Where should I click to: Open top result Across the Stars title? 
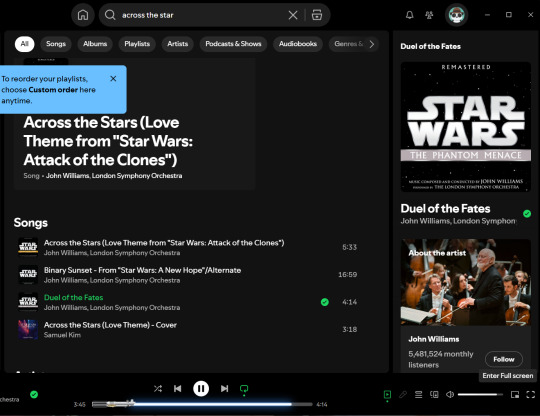point(108,141)
